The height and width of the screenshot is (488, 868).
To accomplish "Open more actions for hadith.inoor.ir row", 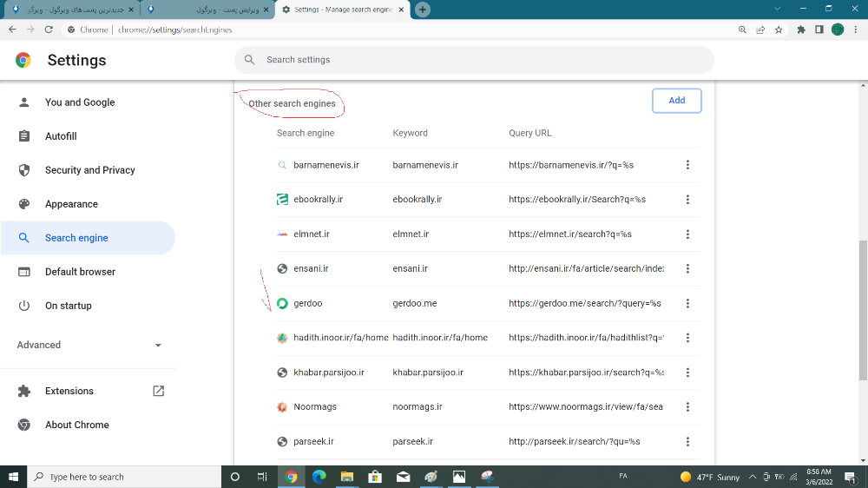I will (687, 338).
